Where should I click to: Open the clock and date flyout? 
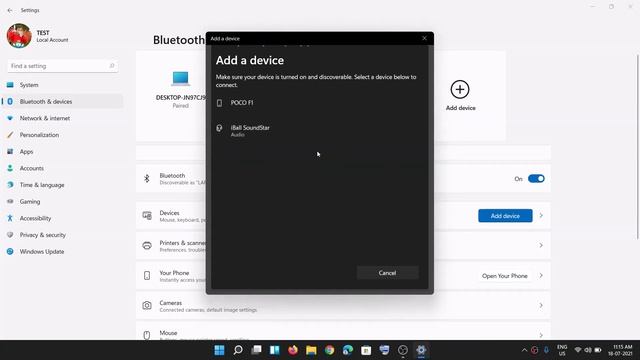(x=620, y=350)
